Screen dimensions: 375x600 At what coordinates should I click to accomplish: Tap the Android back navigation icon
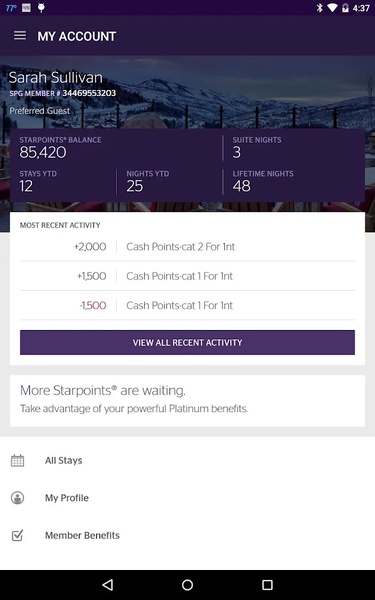click(108, 585)
